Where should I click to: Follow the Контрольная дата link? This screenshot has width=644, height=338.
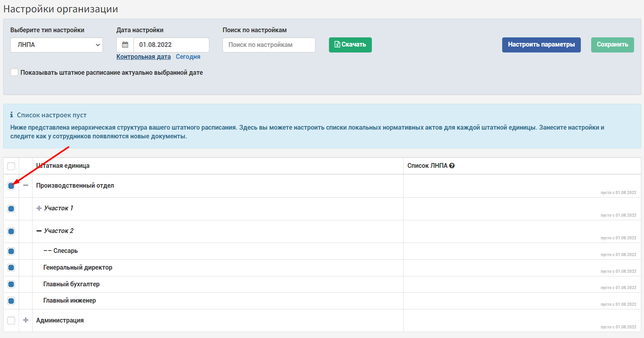pos(143,57)
